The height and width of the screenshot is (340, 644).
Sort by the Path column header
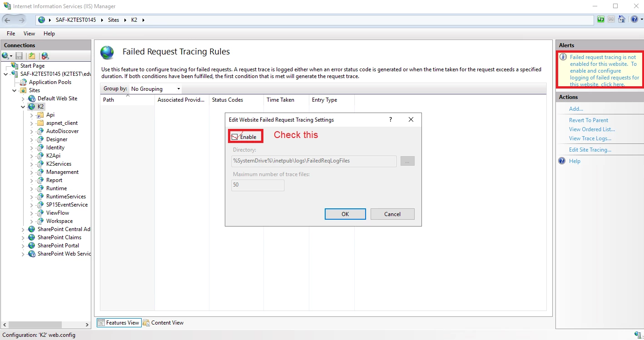[127, 100]
